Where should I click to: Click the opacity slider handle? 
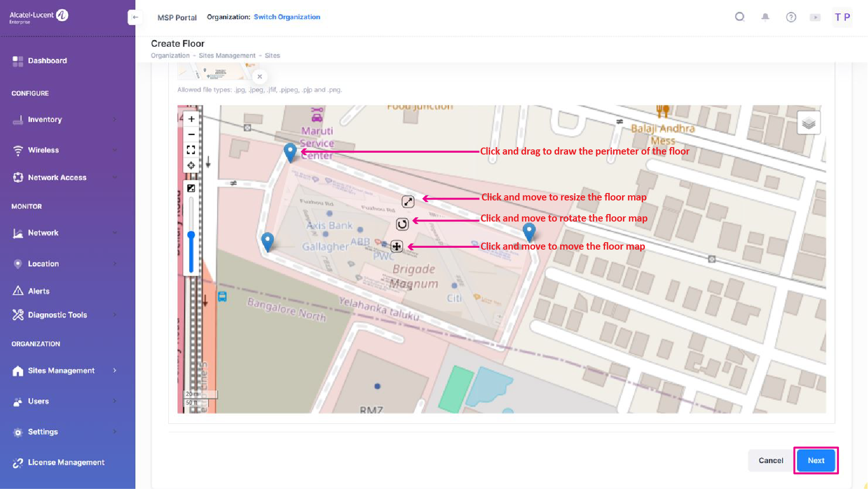coord(191,235)
